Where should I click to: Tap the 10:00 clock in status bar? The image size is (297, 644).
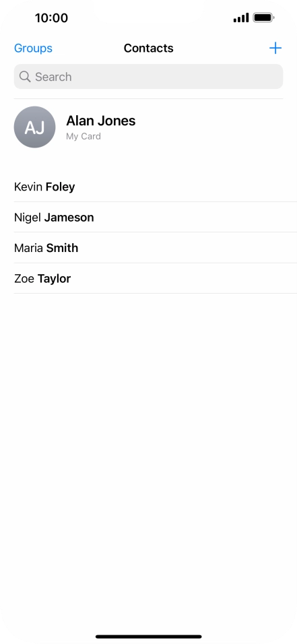click(x=51, y=18)
